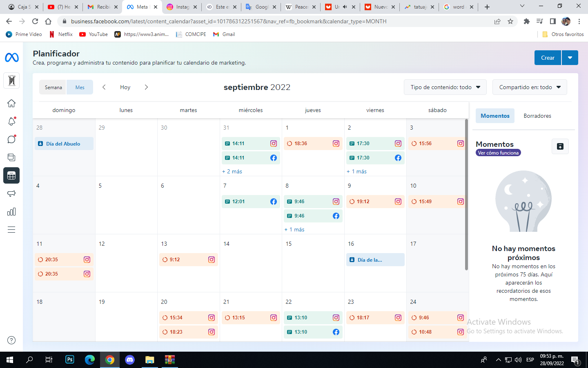Open the Tipo de contenido: todo dropdown

tap(445, 87)
